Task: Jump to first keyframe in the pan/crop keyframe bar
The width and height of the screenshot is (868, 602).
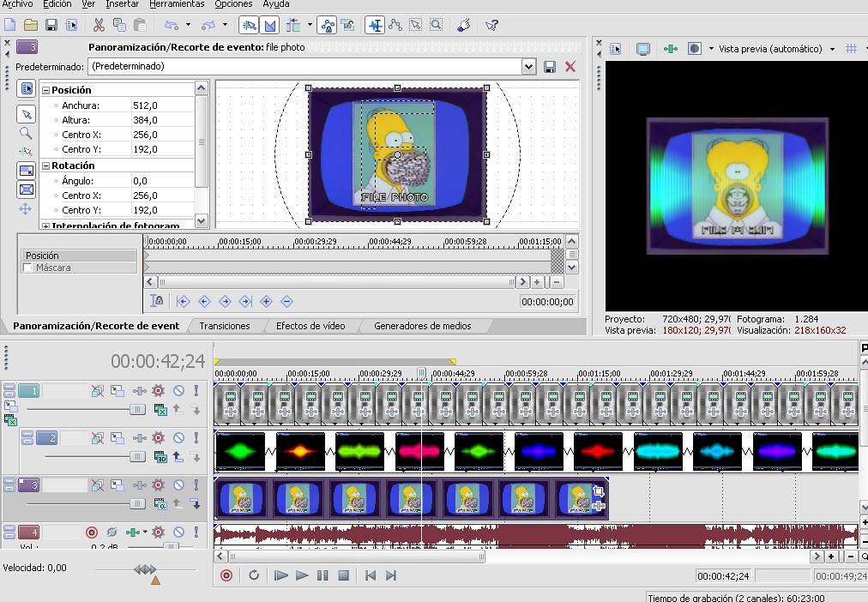Action: pyautogui.click(x=183, y=302)
